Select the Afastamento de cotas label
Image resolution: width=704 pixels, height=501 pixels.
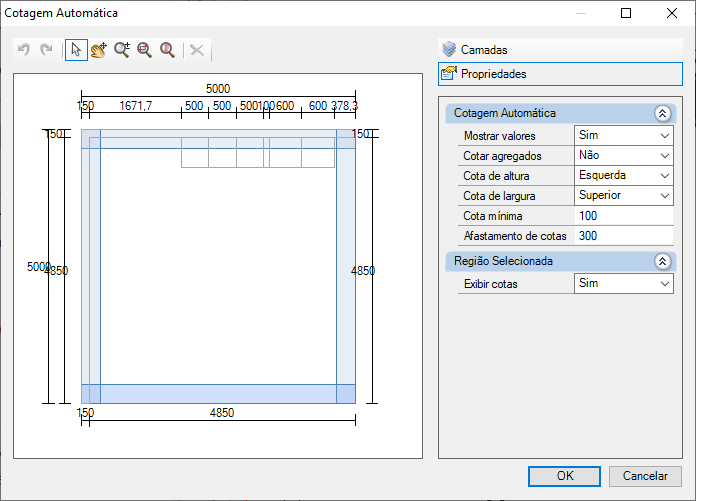[515, 236]
